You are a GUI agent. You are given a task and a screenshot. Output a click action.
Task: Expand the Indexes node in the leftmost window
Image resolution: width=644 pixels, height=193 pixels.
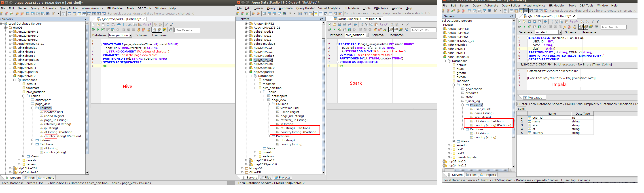coord(32,140)
